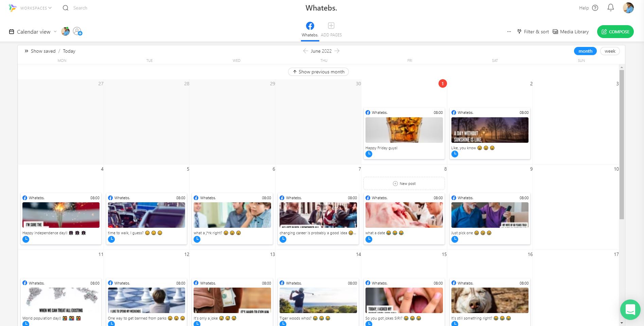This screenshot has width=644, height=326.
Task: Open the 'Just pick one' post image
Action: [490, 215]
